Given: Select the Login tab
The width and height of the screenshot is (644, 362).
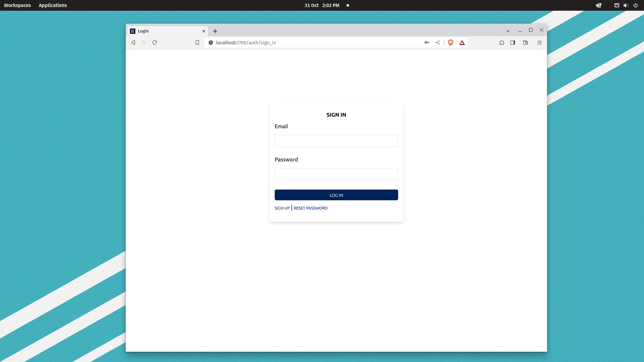Looking at the screenshot, I should pos(168,31).
